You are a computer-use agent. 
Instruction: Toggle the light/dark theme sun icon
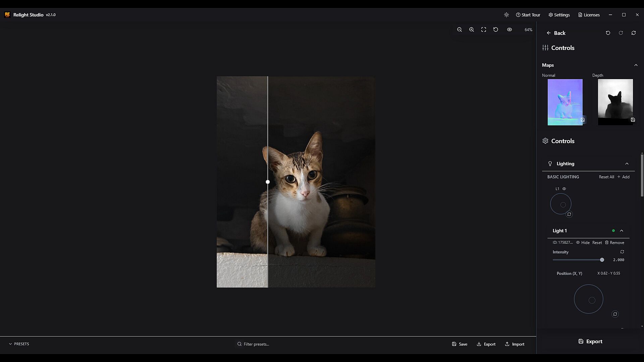(x=506, y=15)
